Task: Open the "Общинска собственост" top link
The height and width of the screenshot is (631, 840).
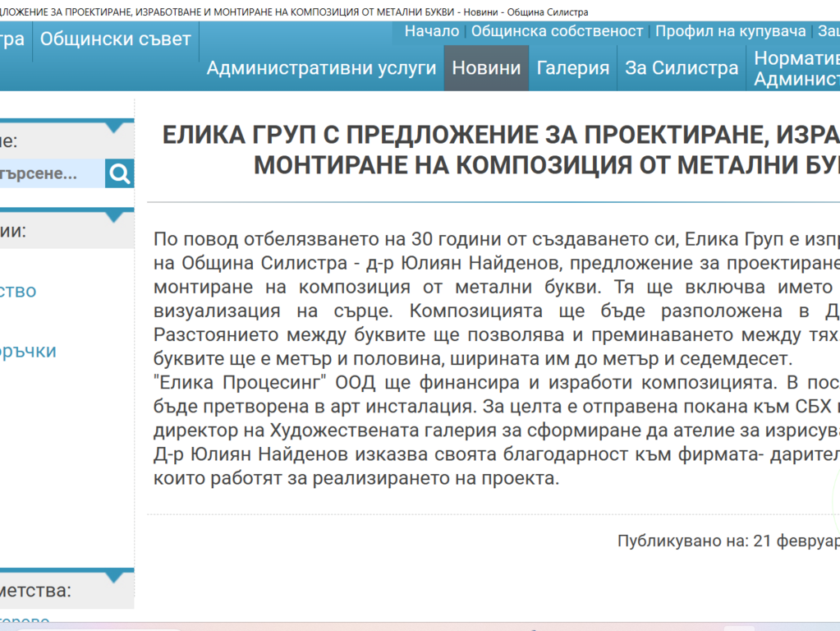Action: (x=558, y=31)
